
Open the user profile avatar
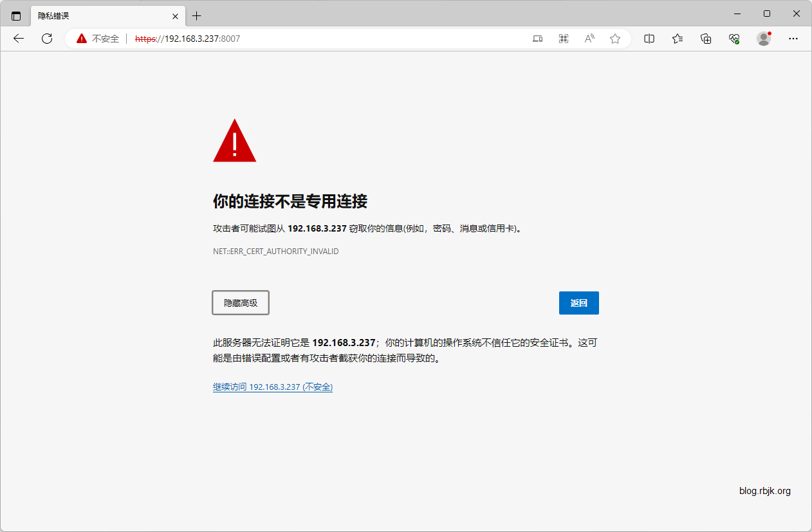click(764, 39)
